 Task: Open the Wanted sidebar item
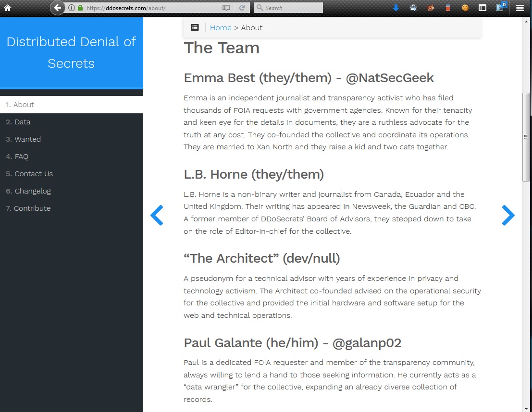(27, 139)
